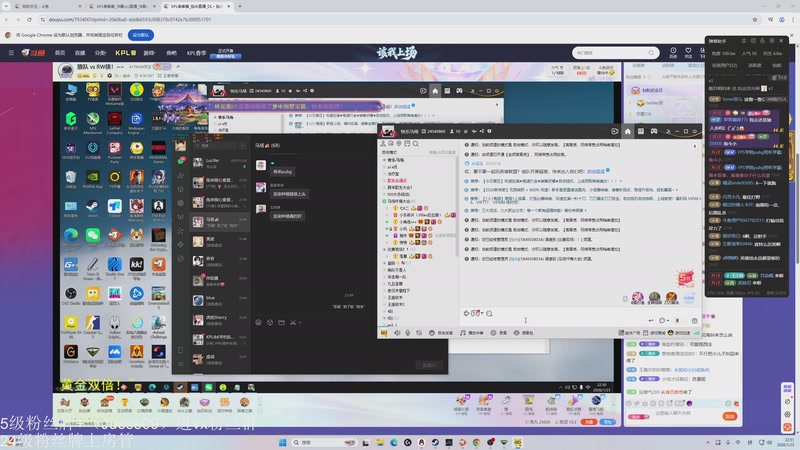Go to the 直播 tab on Douyu
The width and height of the screenshot is (800, 450).
click(x=80, y=53)
